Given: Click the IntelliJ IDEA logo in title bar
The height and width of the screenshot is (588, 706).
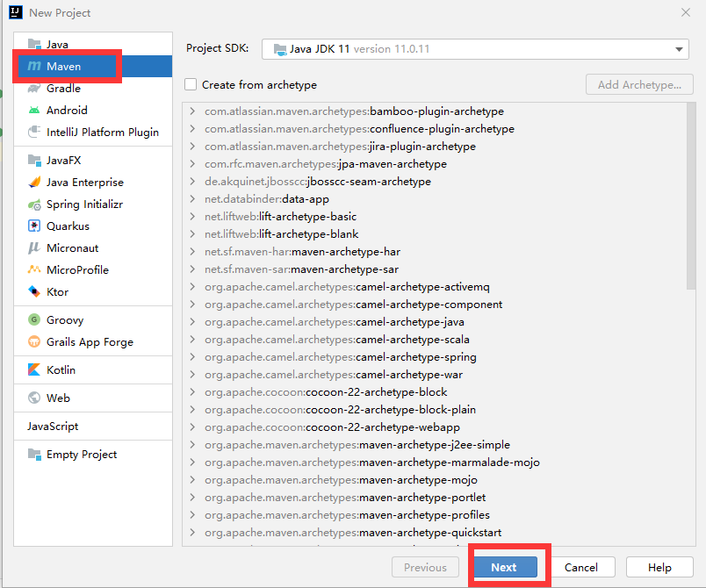Looking at the screenshot, I should coord(16,12).
